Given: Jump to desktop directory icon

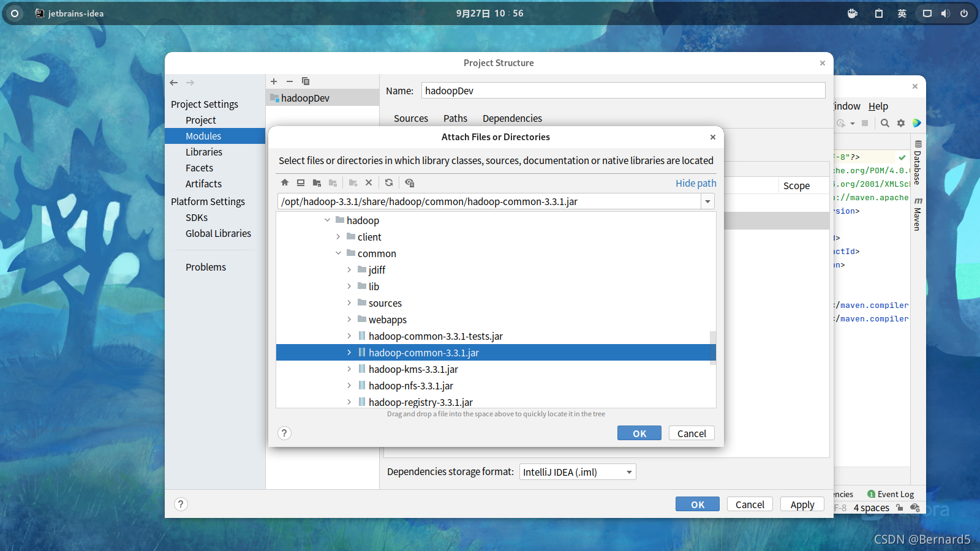Looking at the screenshot, I should tap(301, 182).
